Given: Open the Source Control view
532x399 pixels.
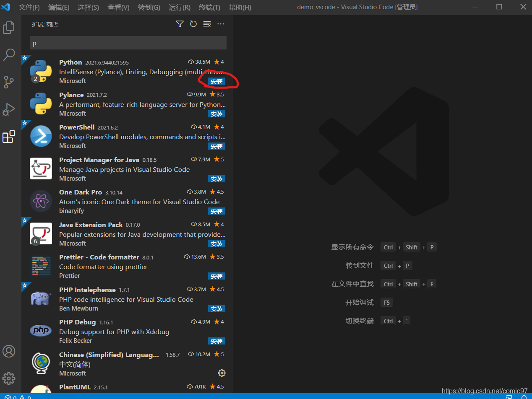Looking at the screenshot, I should pyautogui.click(x=9, y=82).
